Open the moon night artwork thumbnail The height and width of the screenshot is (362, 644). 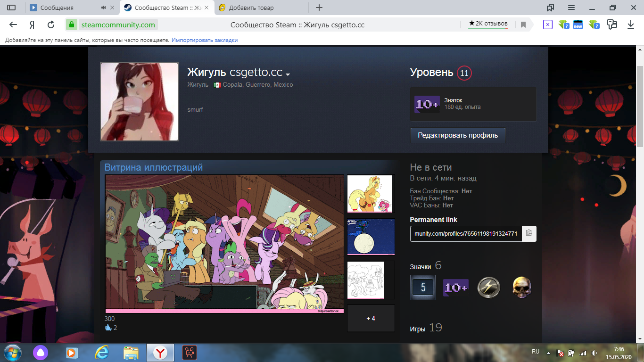point(371,237)
